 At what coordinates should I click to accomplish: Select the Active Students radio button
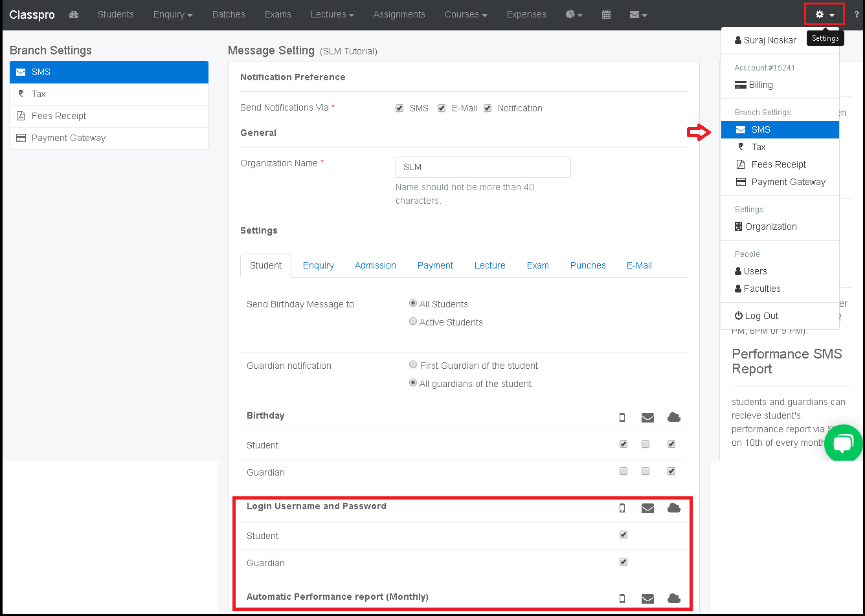413,321
